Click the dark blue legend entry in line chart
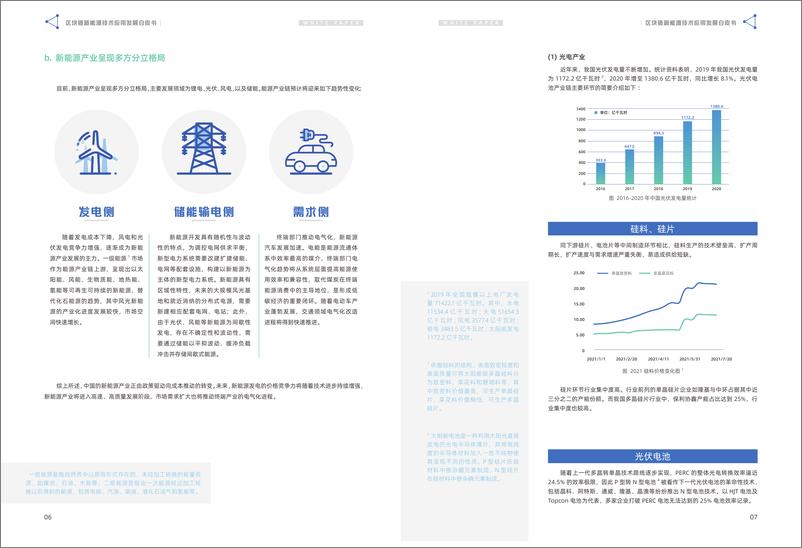 coord(614,273)
